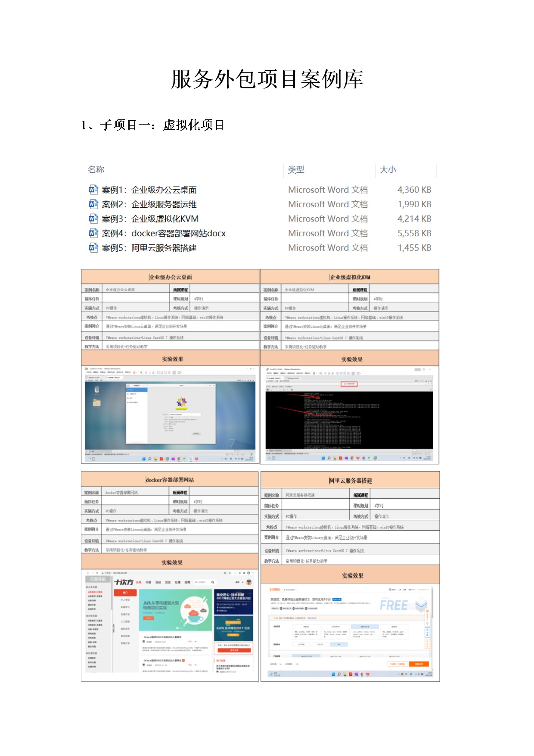
Task: Click the 类型 column header
Action: click(x=296, y=169)
